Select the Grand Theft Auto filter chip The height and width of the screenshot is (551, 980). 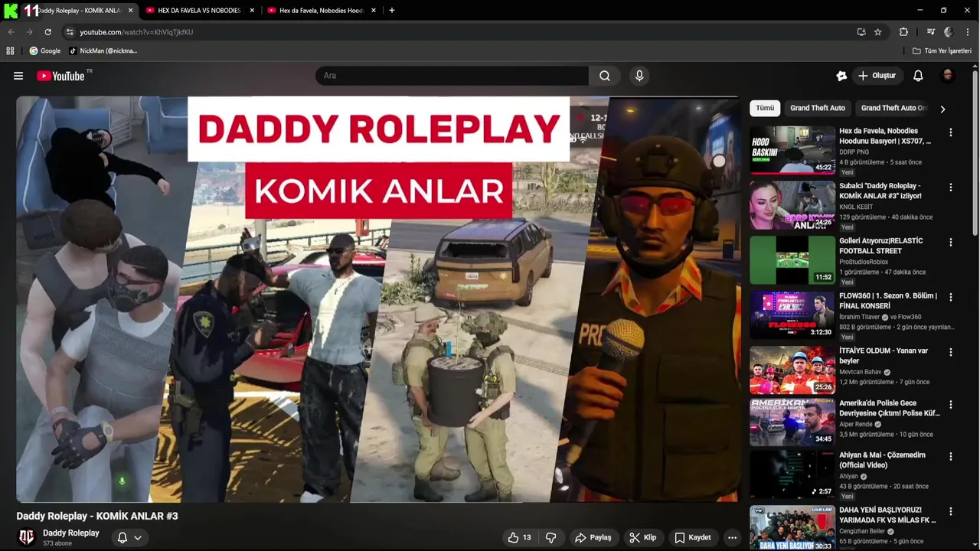pos(818,108)
